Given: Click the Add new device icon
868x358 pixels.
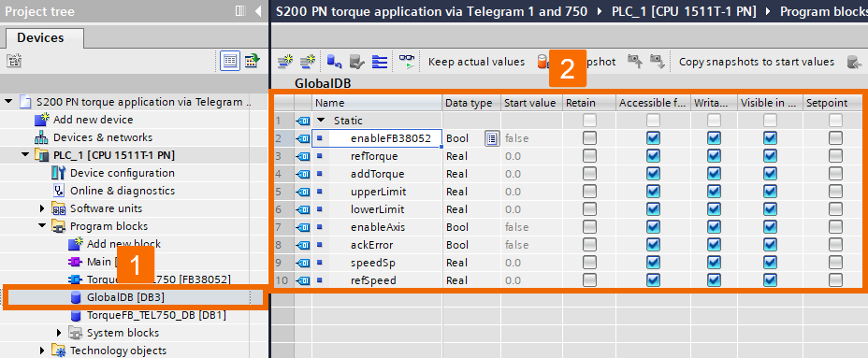Looking at the screenshot, I should (x=41, y=120).
